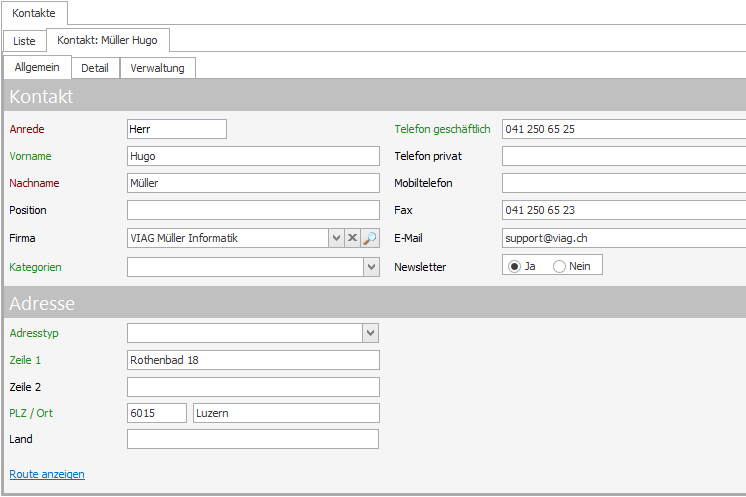Click the PLZ / Ort label
This screenshot has width=746, height=497.
pyautogui.click(x=31, y=413)
